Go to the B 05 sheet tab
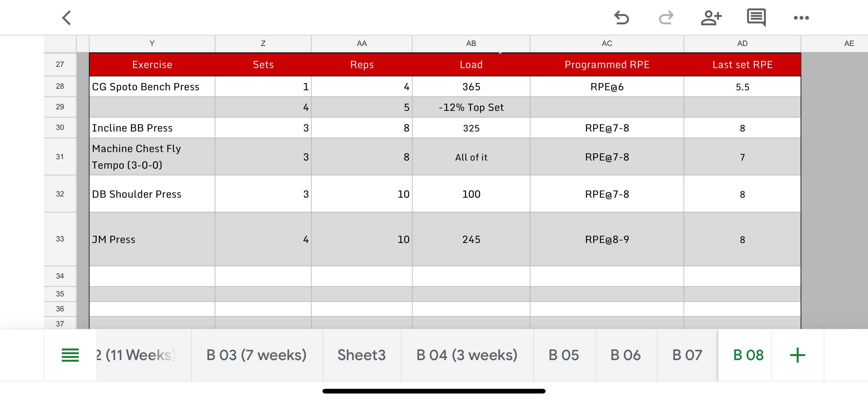868x401 pixels. [564, 355]
